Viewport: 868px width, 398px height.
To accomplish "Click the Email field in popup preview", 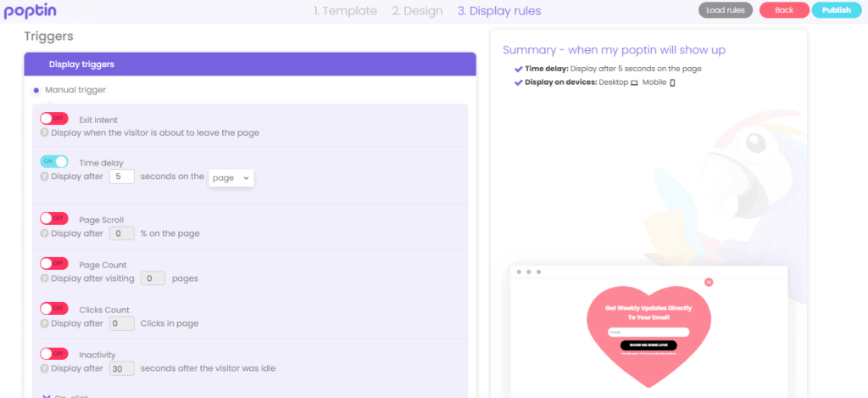I will coord(648,332).
